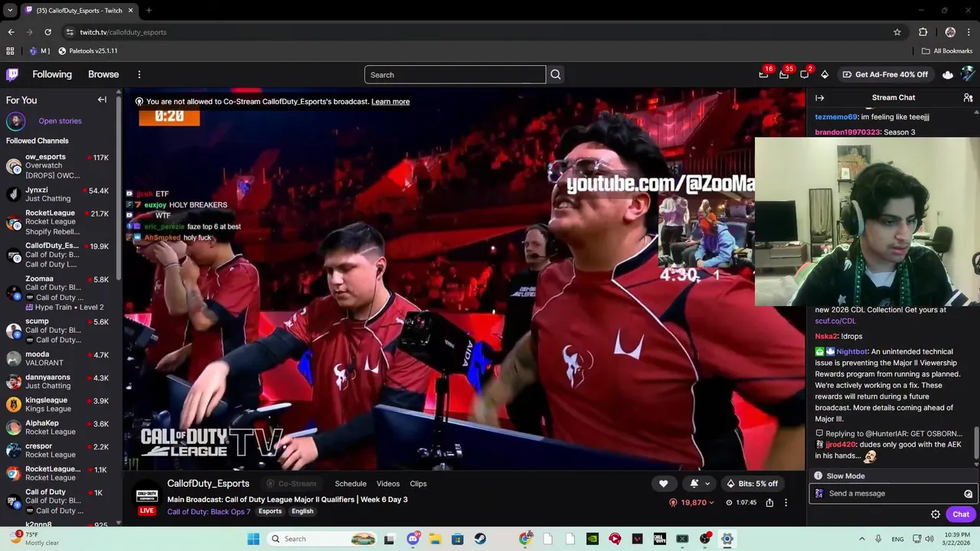The width and height of the screenshot is (980, 551).
Task: Open the Twitch home logo
Action: (12, 74)
